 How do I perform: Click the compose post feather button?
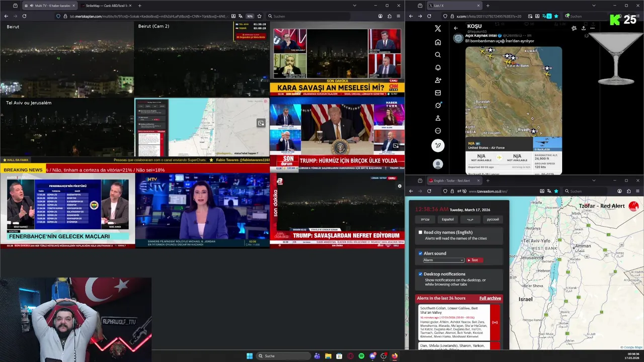(438, 145)
